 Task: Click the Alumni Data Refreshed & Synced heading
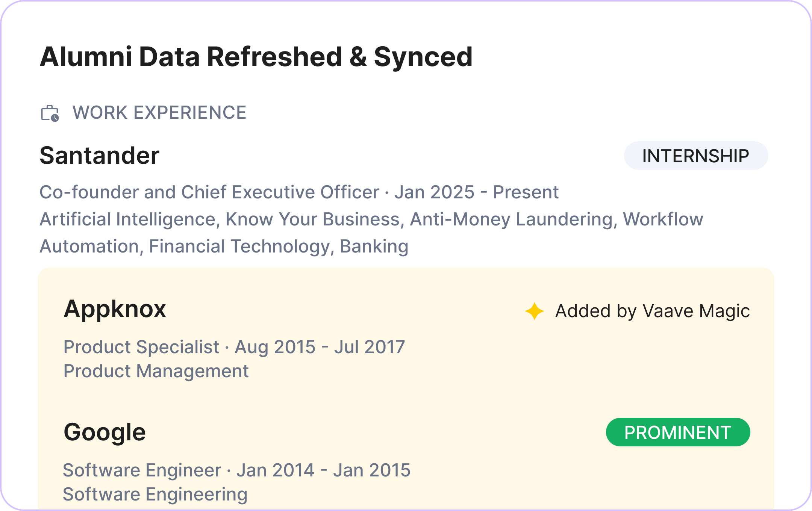pos(256,57)
